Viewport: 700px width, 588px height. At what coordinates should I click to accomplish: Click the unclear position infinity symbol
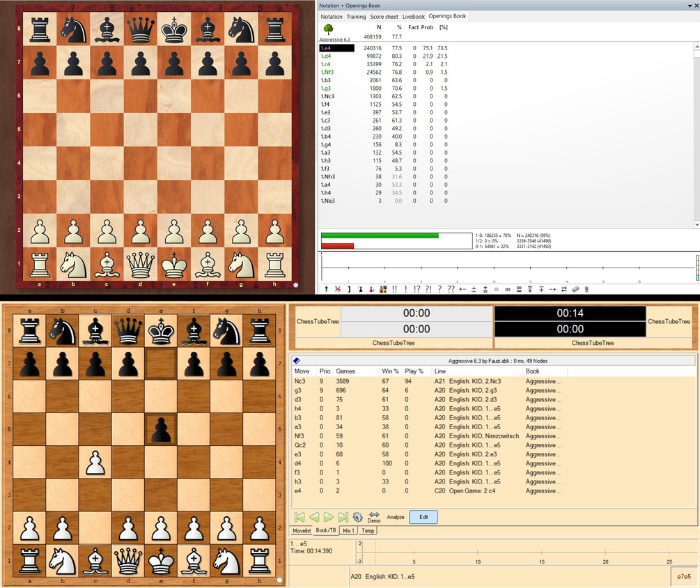[x=508, y=289]
